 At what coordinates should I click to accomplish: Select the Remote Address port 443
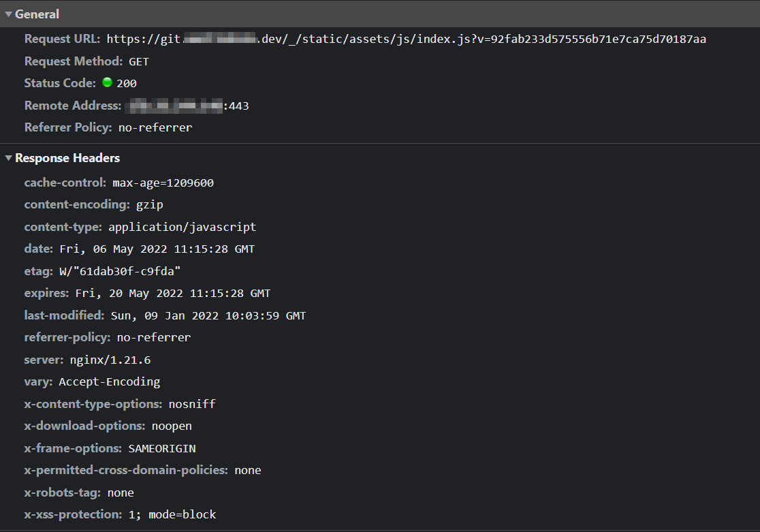(240, 105)
